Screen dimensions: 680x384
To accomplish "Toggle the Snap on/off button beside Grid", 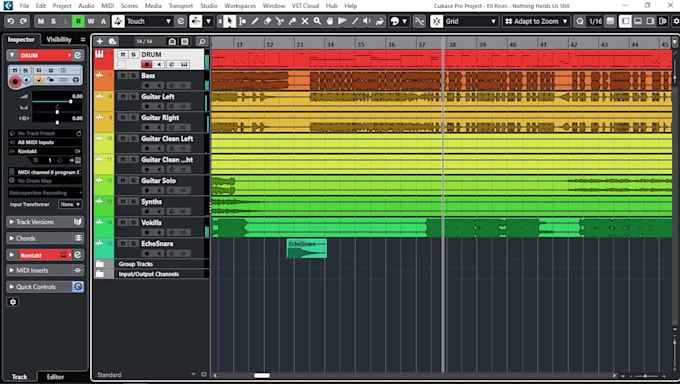I will coord(437,21).
